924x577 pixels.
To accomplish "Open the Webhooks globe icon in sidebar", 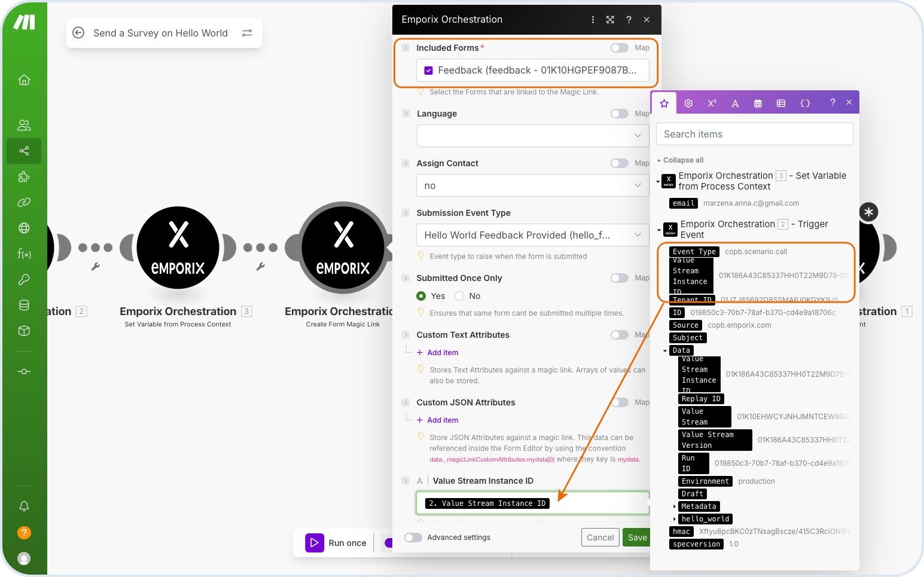I will click(24, 228).
